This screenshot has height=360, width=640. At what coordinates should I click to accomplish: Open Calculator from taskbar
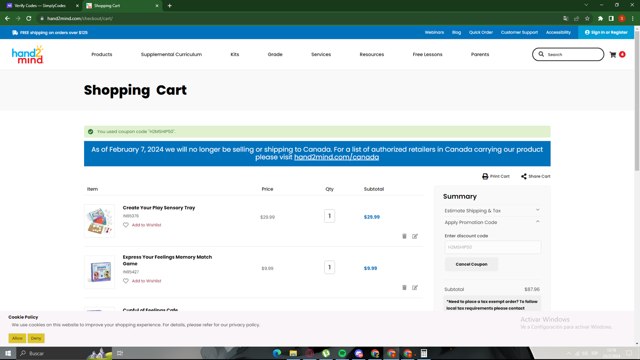(x=424, y=353)
